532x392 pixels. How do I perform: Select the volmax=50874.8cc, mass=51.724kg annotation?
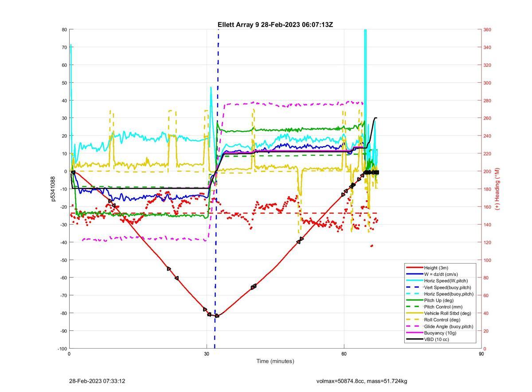(x=362, y=381)
